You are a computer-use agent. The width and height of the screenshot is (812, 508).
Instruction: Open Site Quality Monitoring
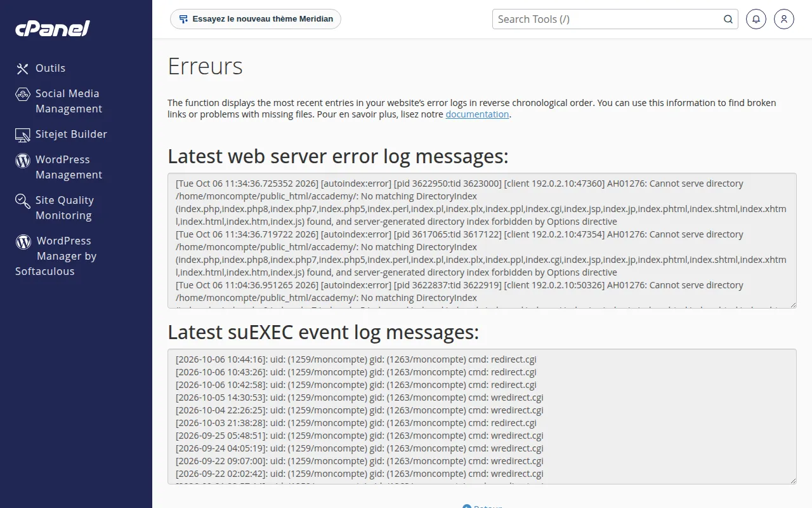65,208
